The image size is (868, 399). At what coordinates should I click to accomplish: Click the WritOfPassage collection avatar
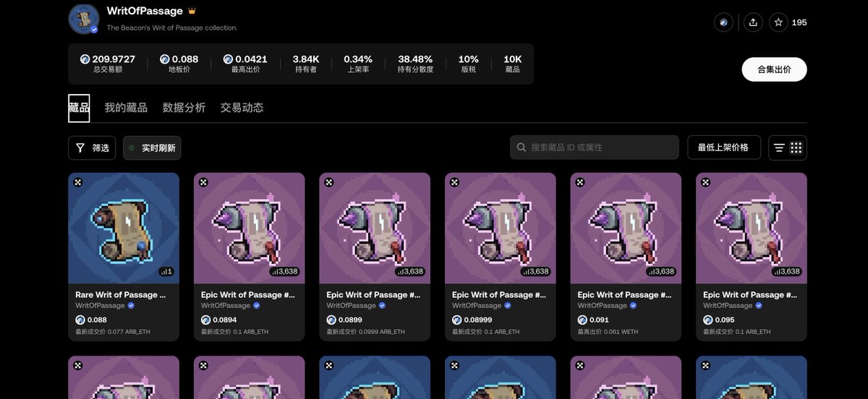coord(84,18)
